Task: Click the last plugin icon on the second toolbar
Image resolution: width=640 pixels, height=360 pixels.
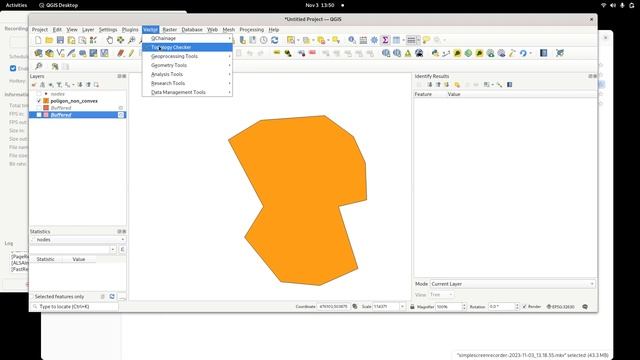Action: (x=560, y=53)
